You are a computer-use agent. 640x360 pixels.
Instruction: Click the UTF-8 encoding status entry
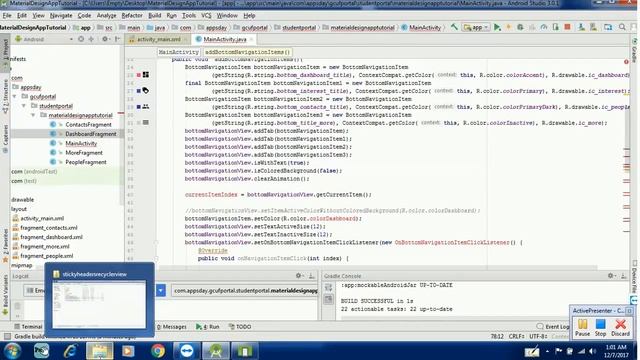click(x=538, y=336)
